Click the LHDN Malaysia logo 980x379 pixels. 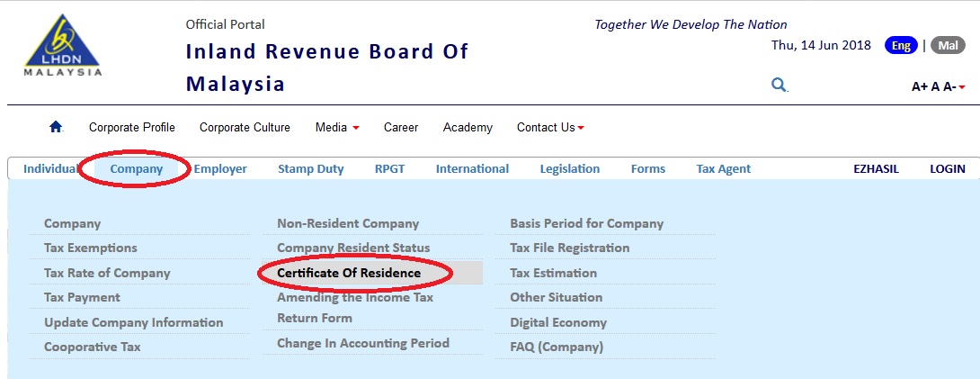pyautogui.click(x=62, y=45)
